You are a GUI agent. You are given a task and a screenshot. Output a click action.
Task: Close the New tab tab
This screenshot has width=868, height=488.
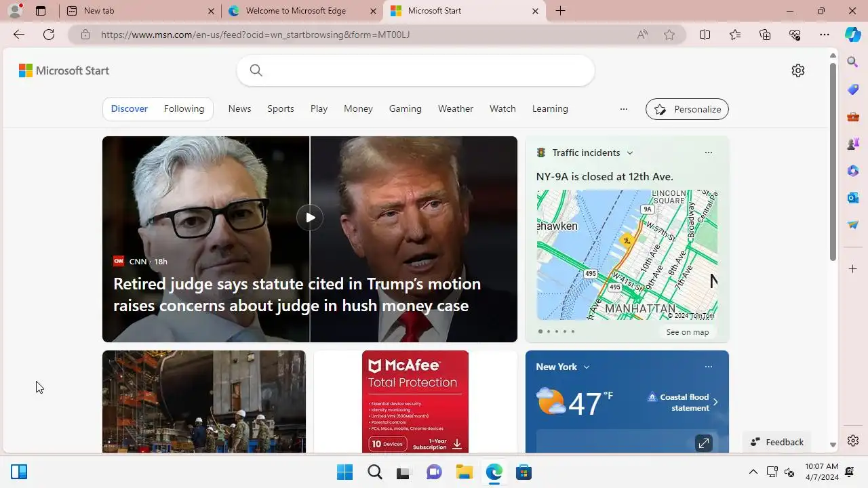211,11
